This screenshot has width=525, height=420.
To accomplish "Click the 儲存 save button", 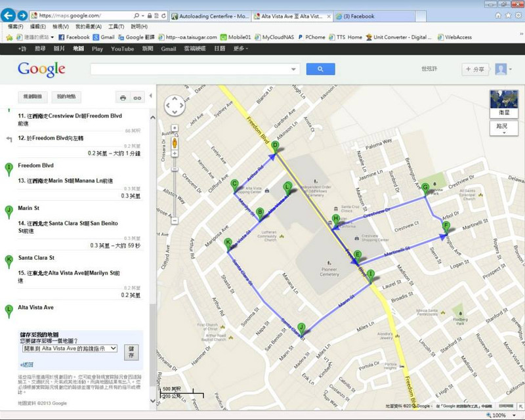I will [x=131, y=352].
